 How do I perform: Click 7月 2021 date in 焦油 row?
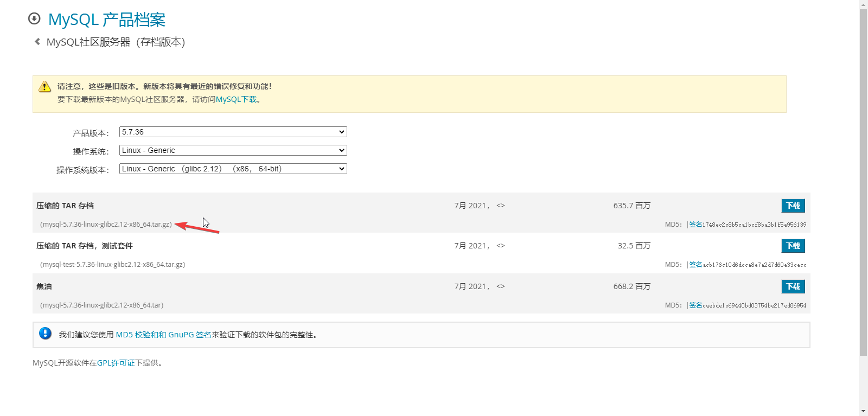pos(472,286)
